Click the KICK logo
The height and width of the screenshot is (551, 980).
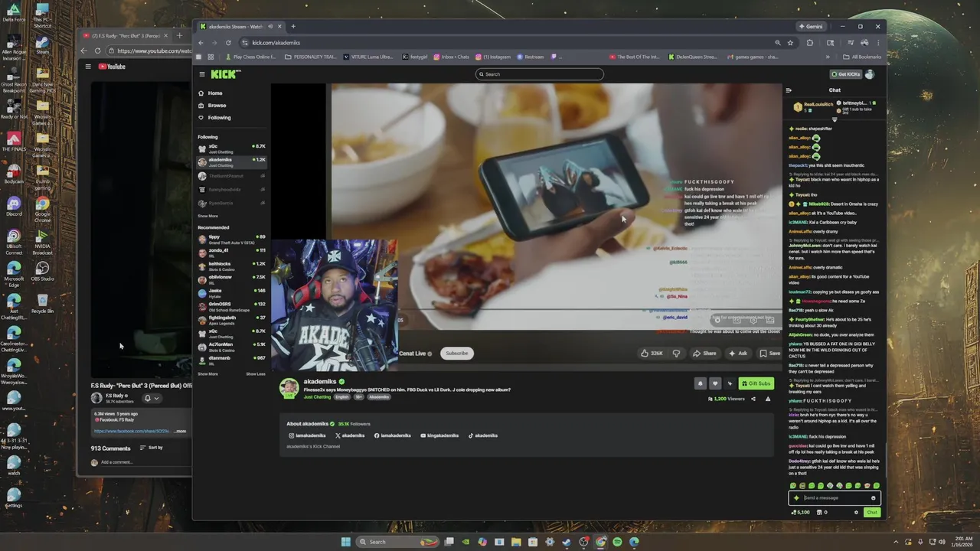[225, 74]
